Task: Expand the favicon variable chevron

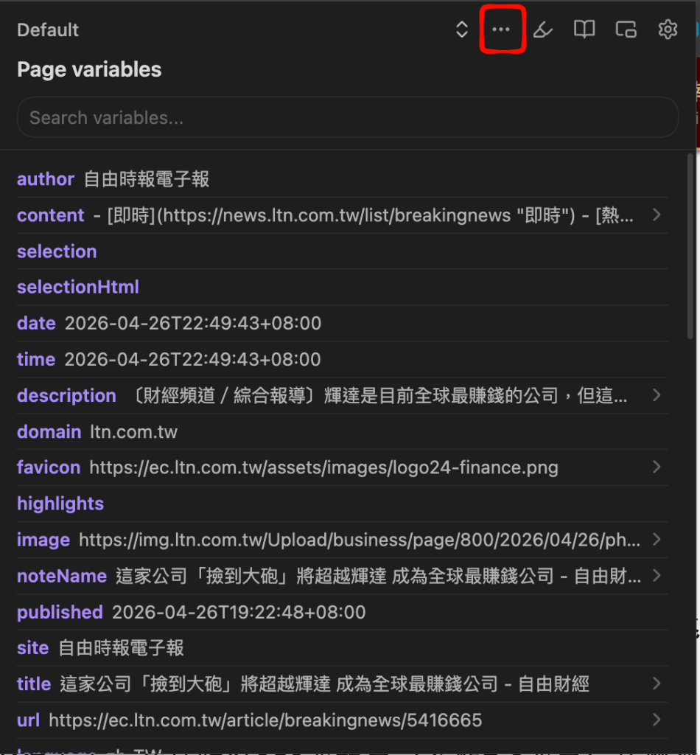Action: coord(657,467)
